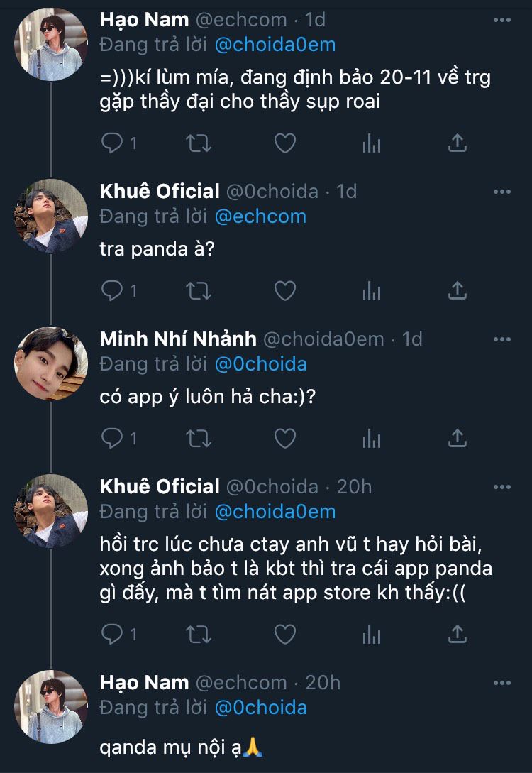Screen dimensions: 532x773
Task: Open more menu on "tra panda à?" tweet
Action: (501, 192)
